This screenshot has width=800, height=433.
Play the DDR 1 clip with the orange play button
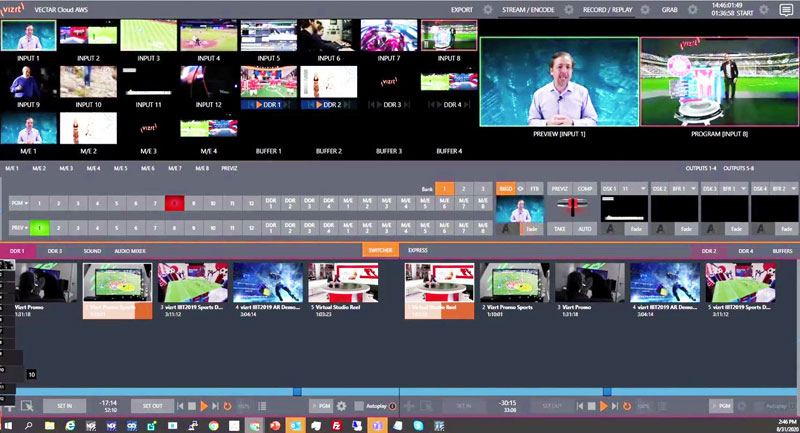(x=204, y=406)
